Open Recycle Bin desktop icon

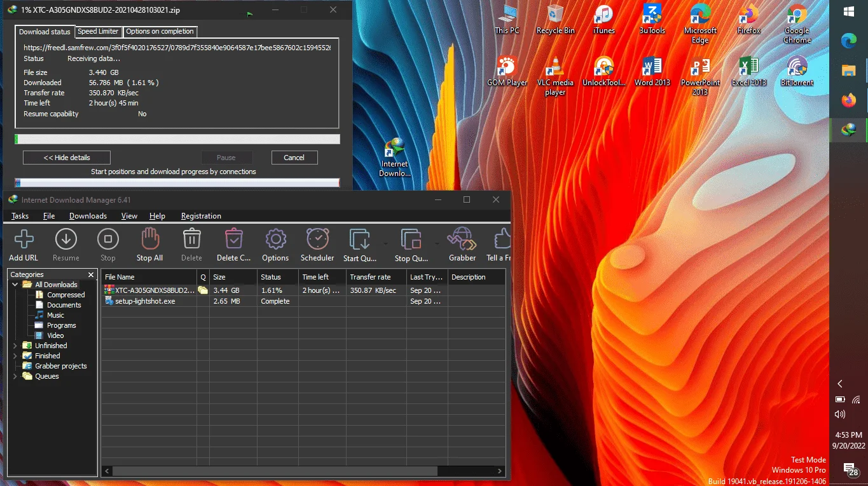(555, 19)
